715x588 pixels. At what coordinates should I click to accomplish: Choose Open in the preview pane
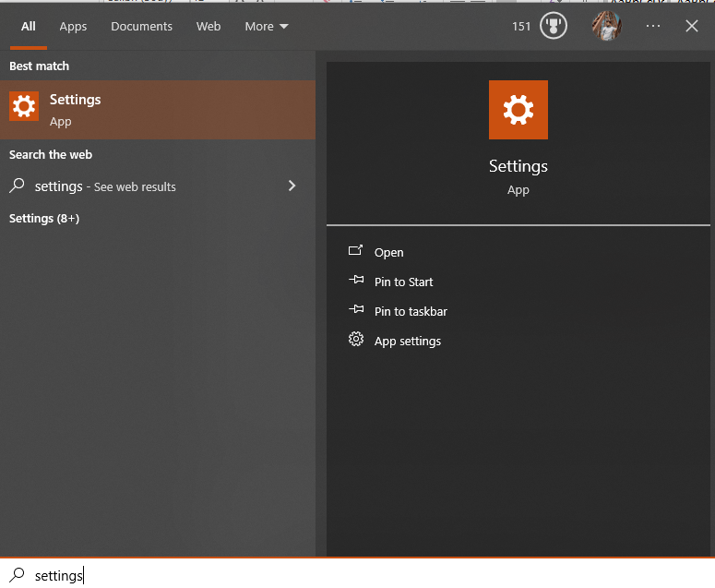coord(388,252)
